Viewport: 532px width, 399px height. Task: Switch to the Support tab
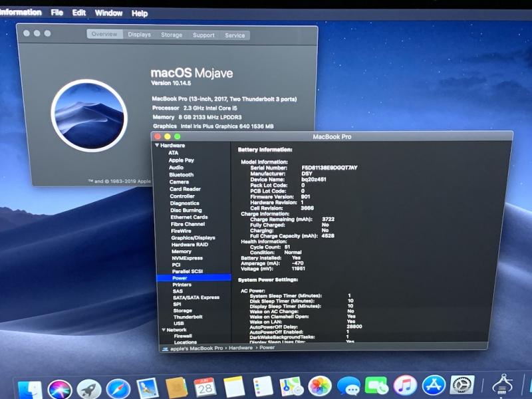[x=203, y=35]
